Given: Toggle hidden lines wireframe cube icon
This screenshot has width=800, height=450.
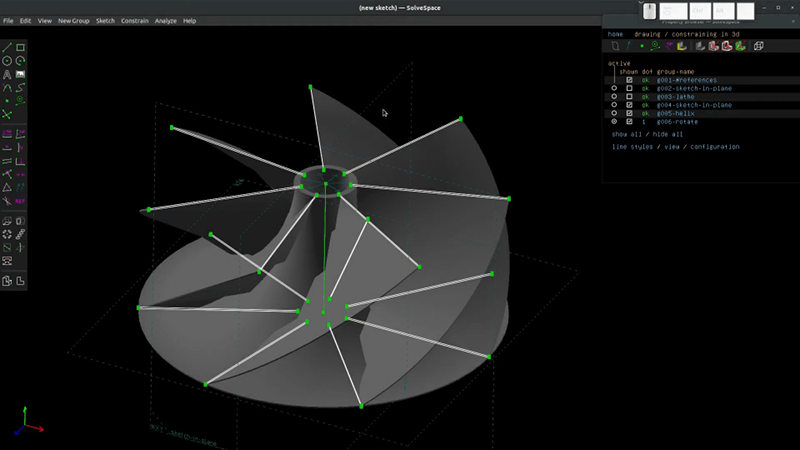Looking at the screenshot, I should point(758,46).
